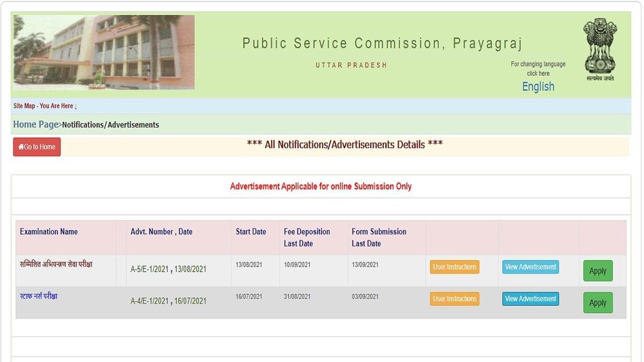Click the Site Map - You Are Here text
The width and height of the screenshot is (644, 362).
tap(45, 106)
